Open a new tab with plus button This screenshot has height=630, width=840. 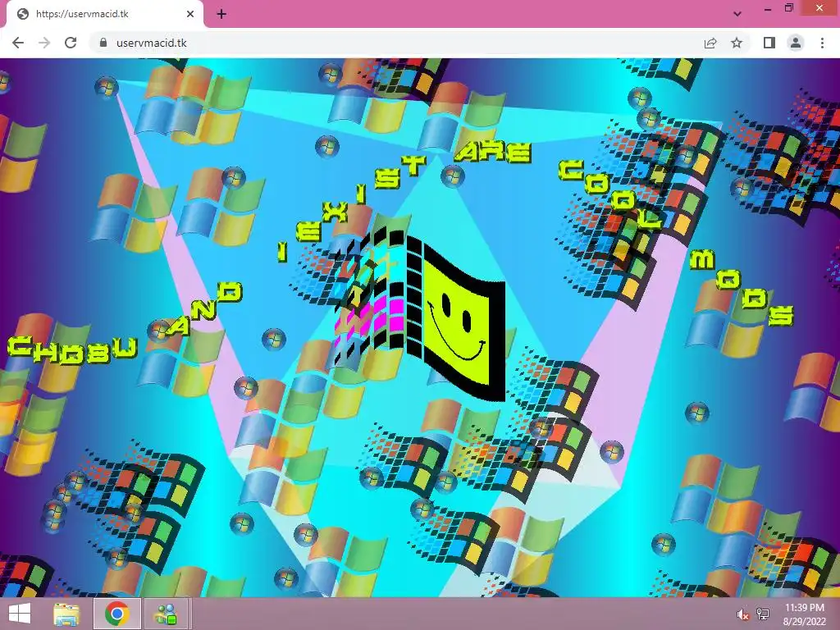pos(221,14)
